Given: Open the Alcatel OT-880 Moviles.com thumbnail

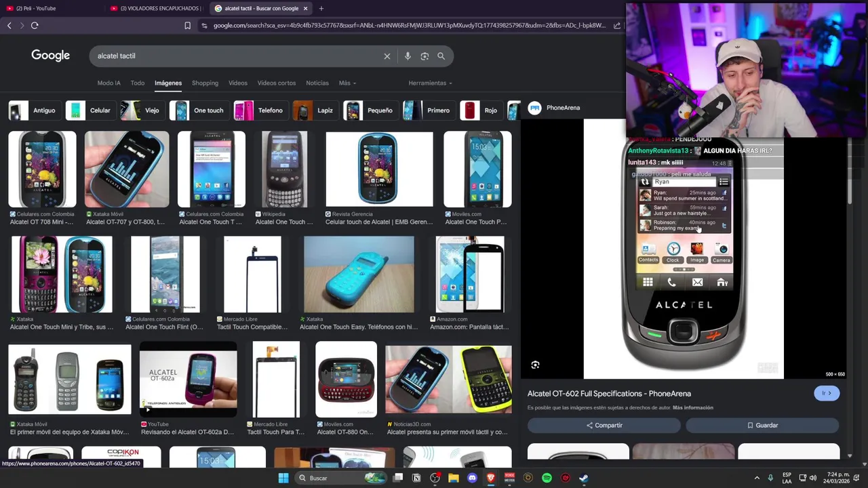Looking at the screenshot, I should click(346, 380).
